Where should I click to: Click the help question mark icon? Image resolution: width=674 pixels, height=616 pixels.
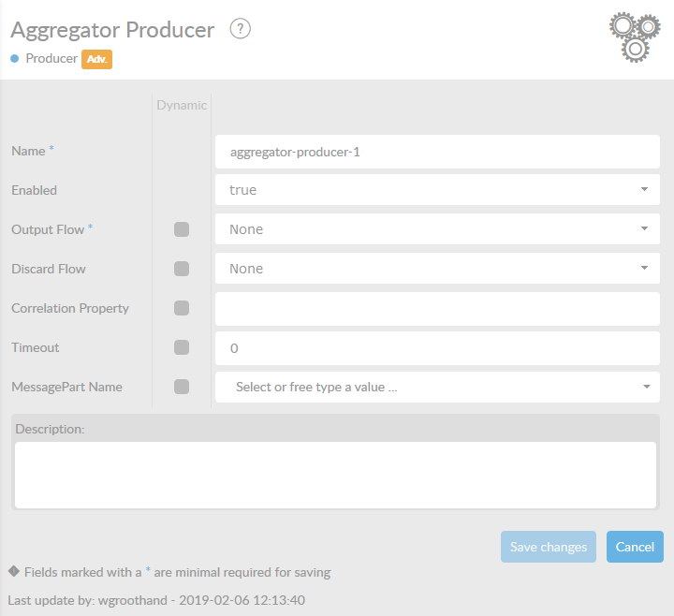coord(241,30)
